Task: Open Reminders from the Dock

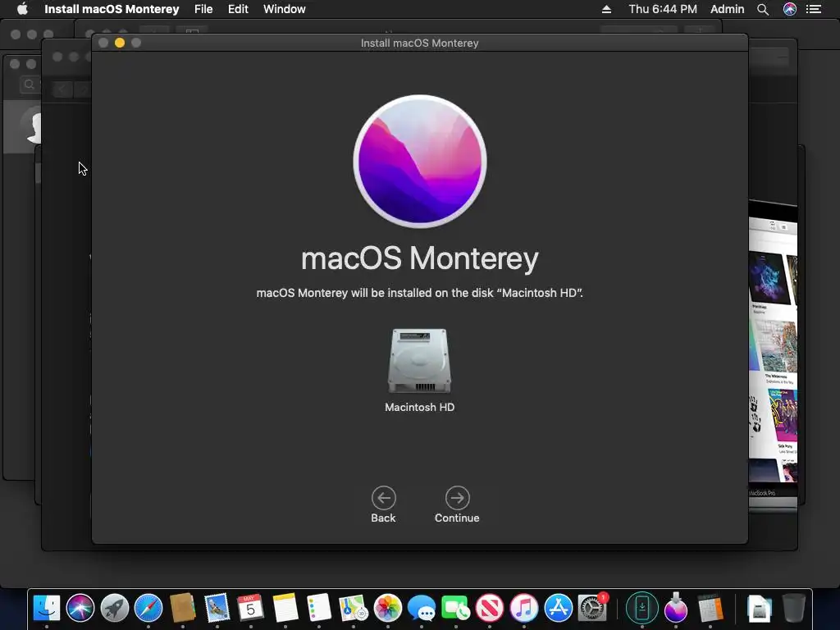Action: (x=319, y=608)
